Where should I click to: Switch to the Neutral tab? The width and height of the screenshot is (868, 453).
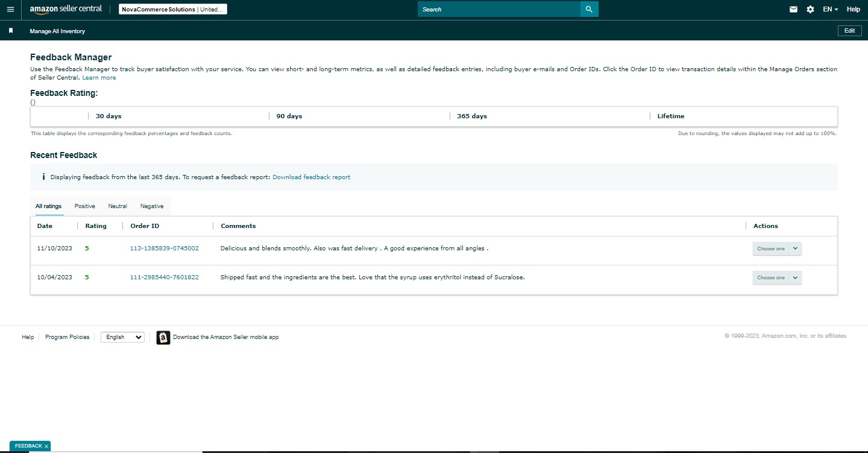pos(118,206)
